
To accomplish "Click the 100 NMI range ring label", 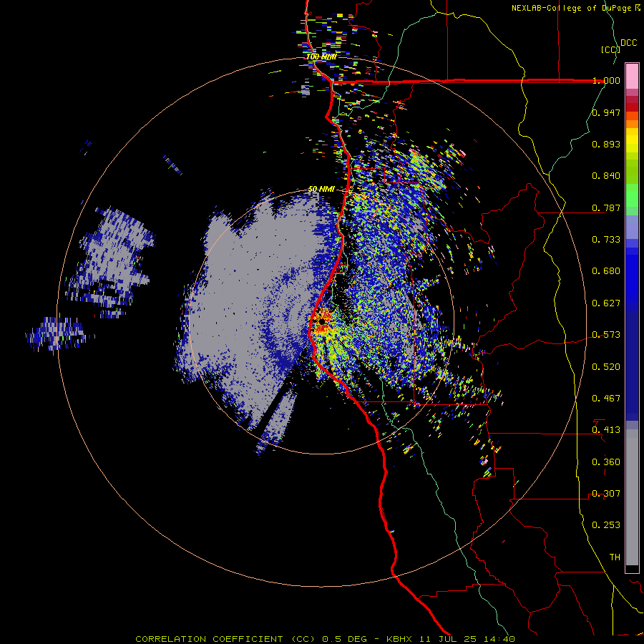I will coord(321,57).
